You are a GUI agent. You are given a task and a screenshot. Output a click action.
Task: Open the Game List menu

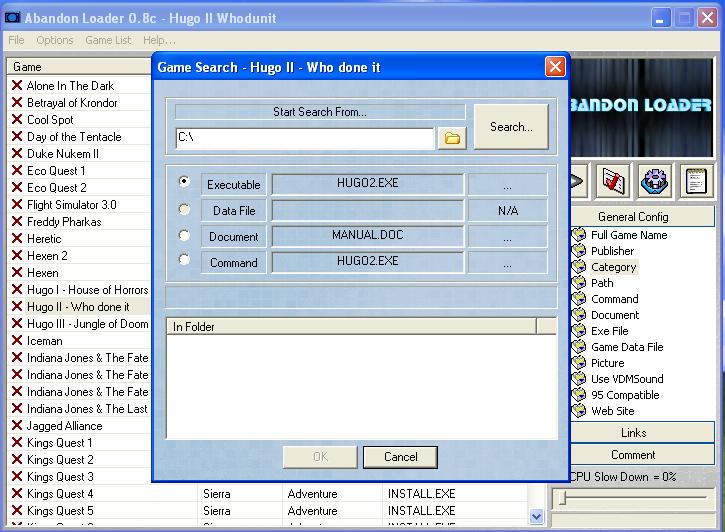[108, 40]
